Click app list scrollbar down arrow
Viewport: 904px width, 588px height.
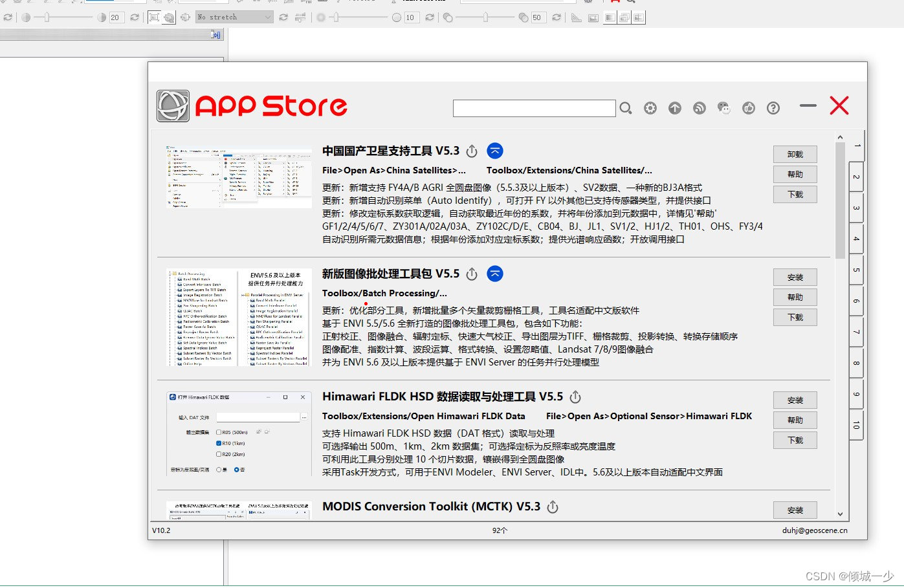coord(840,514)
